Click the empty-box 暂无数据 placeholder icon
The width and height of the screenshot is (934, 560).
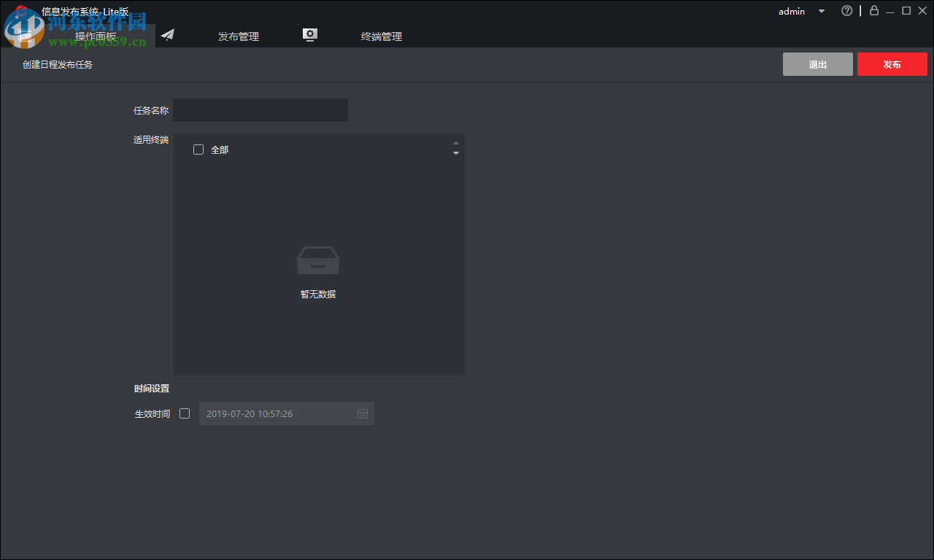[317, 260]
